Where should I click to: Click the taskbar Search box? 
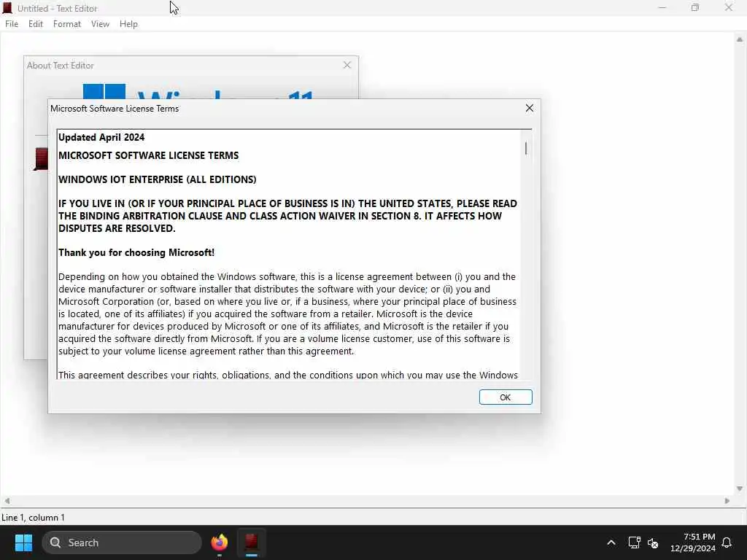[x=122, y=542]
